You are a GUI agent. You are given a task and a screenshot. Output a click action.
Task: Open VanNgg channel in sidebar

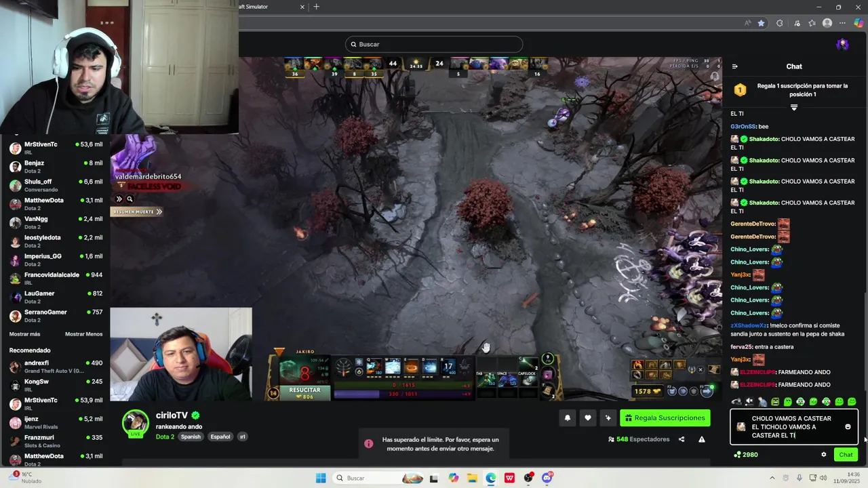[x=56, y=222]
